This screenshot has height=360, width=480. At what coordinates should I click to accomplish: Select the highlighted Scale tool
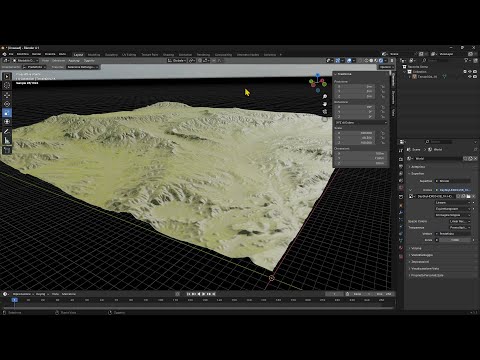(7, 113)
